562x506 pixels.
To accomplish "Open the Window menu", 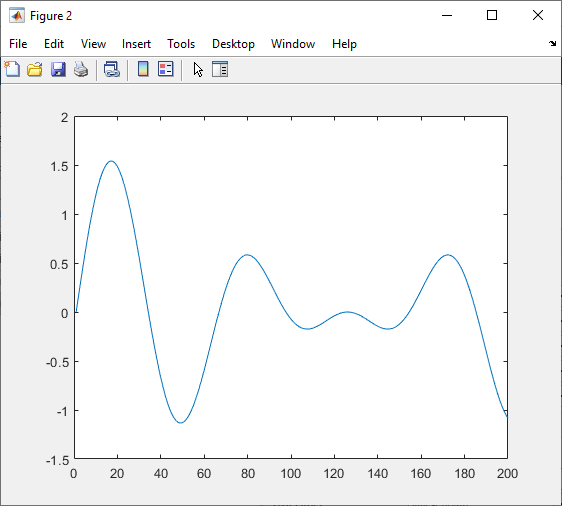I will (x=293, y=44).
